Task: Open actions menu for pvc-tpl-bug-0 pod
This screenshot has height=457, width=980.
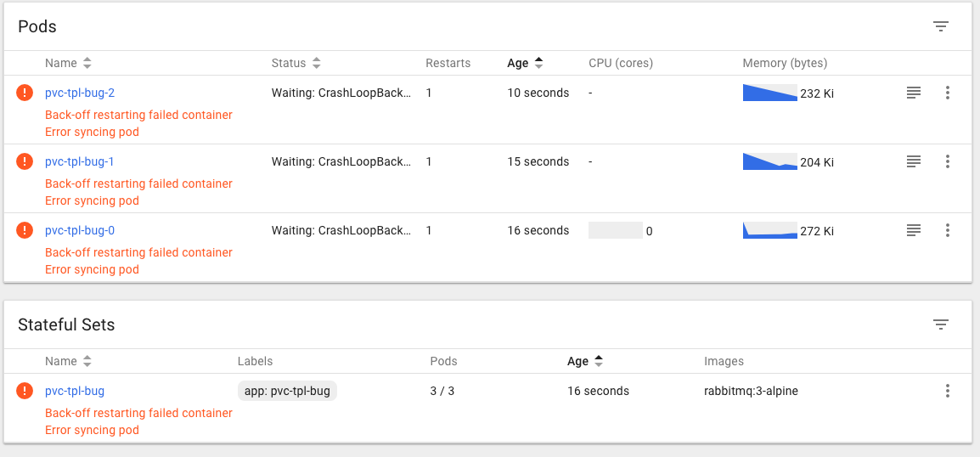Action: click(948, 230)
